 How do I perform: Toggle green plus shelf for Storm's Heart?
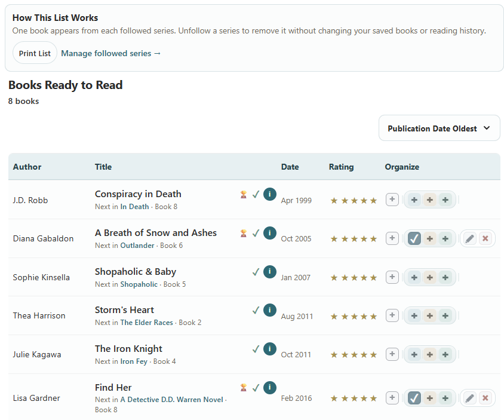445,316
